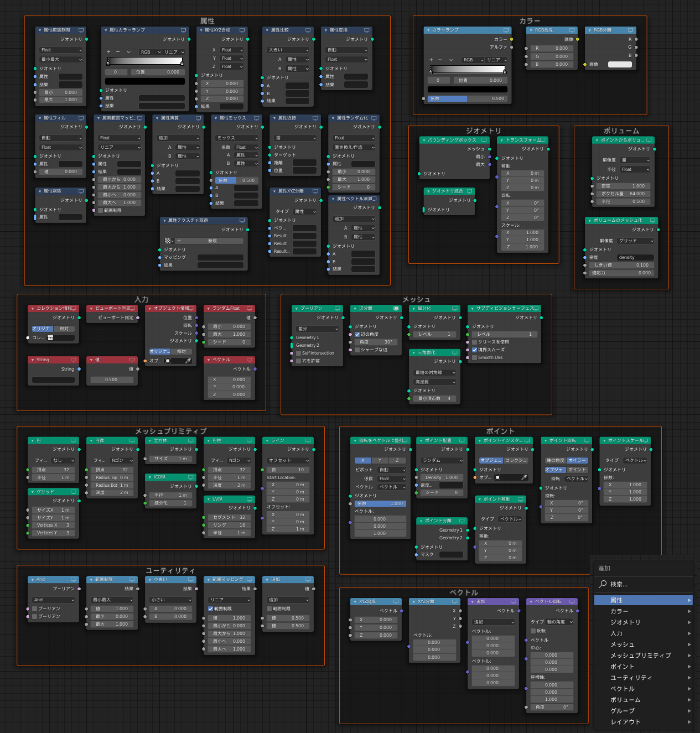Click the search magnifier icon in 追加 menu

click(x=603, y=584)
